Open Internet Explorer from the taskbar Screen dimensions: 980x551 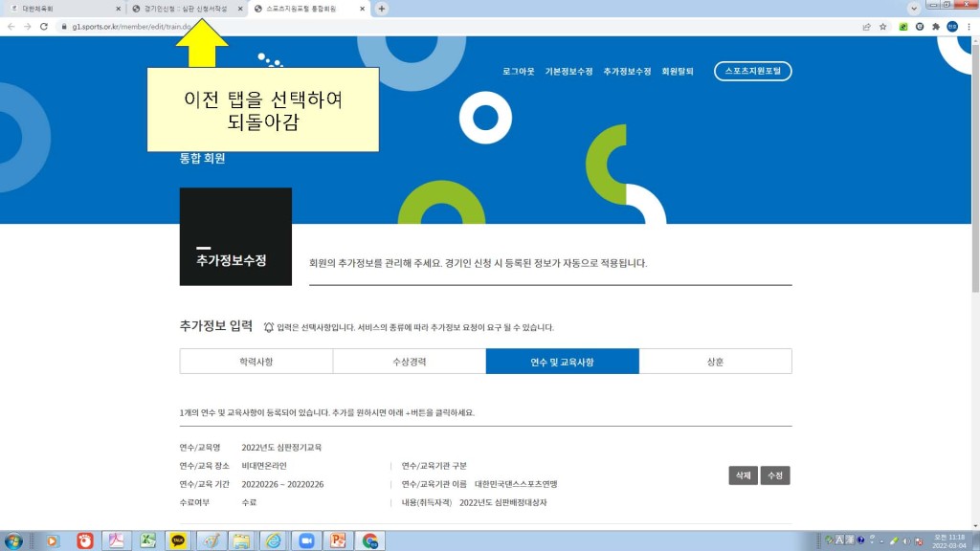[x=274, y=540]
